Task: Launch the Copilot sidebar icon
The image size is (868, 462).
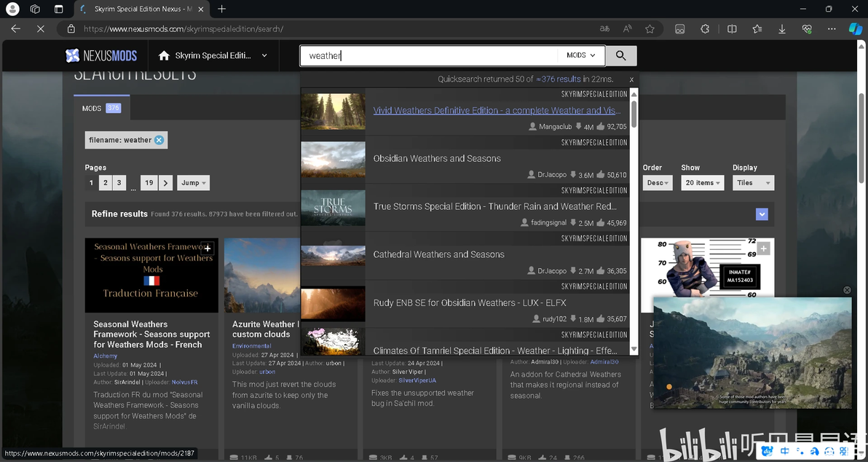Action: pos(856,29)
